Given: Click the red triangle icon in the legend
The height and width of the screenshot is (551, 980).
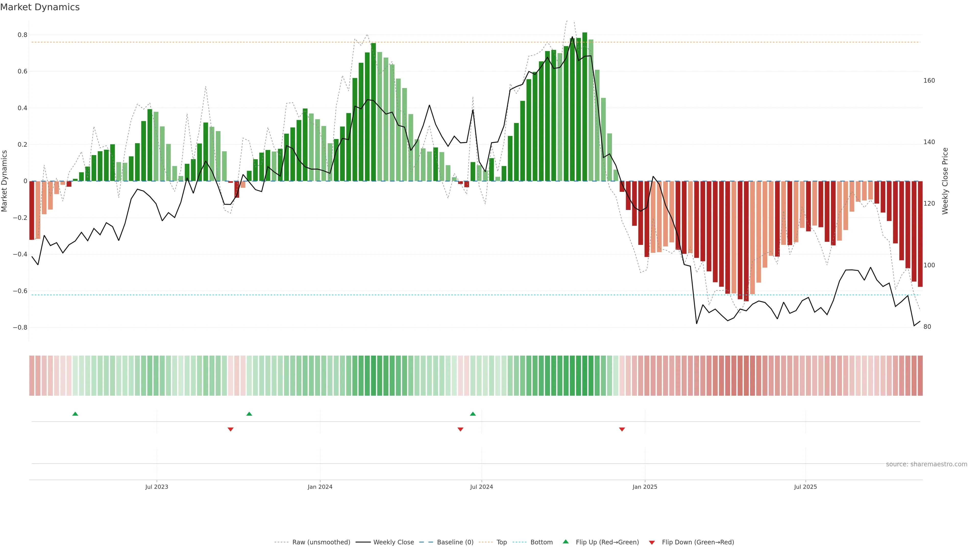Looking at the screenshot, I should point(652,542).
